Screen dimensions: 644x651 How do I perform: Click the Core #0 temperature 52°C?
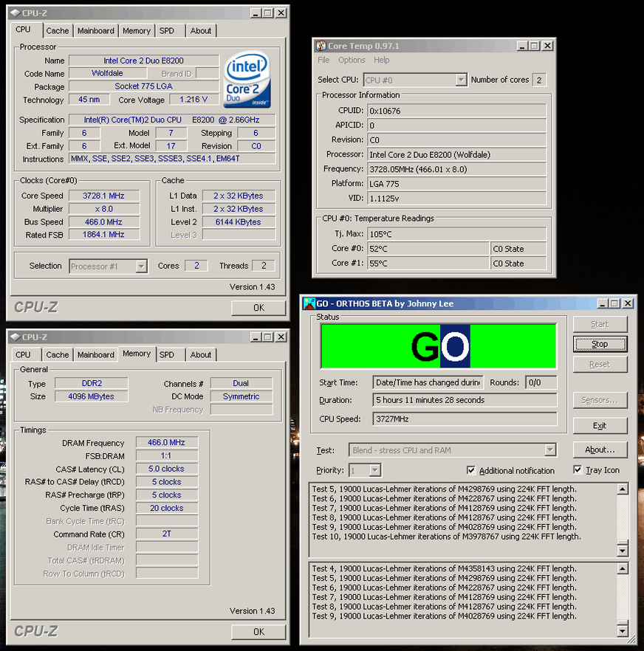tap(428, 249)
